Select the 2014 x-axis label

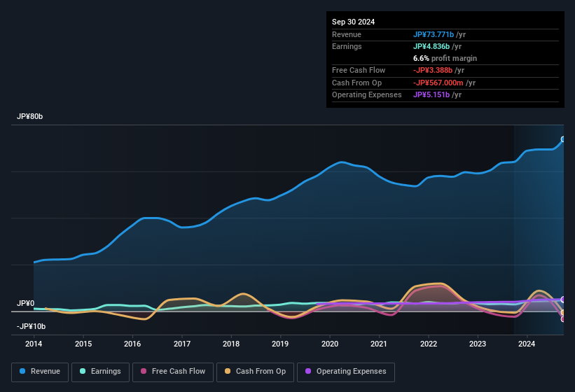(34, 344)
